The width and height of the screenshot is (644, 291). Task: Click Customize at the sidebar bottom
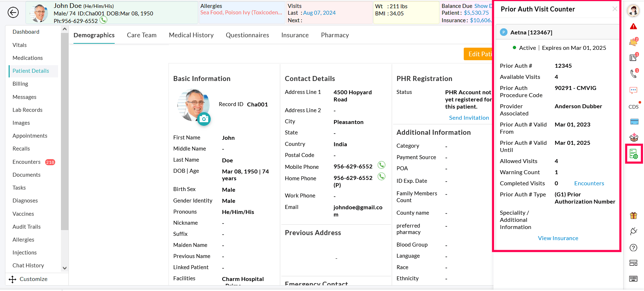pos(33,279)
